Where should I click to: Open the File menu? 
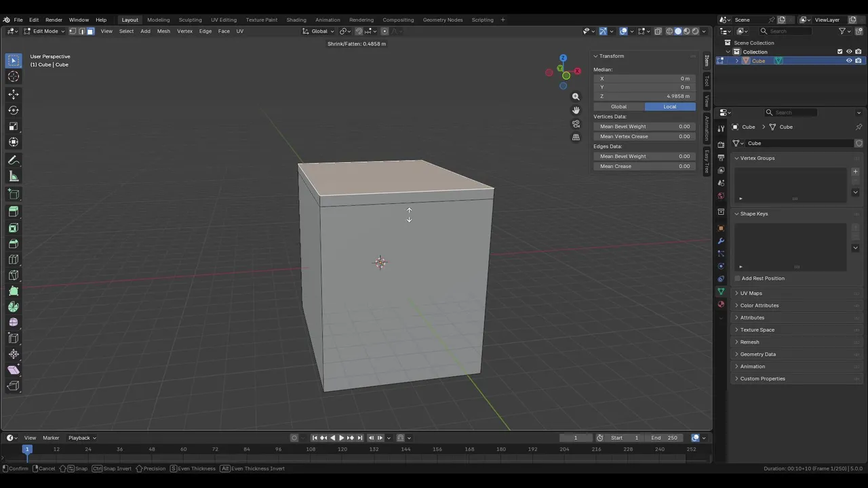pyautogui.click(x=18, y=20)
